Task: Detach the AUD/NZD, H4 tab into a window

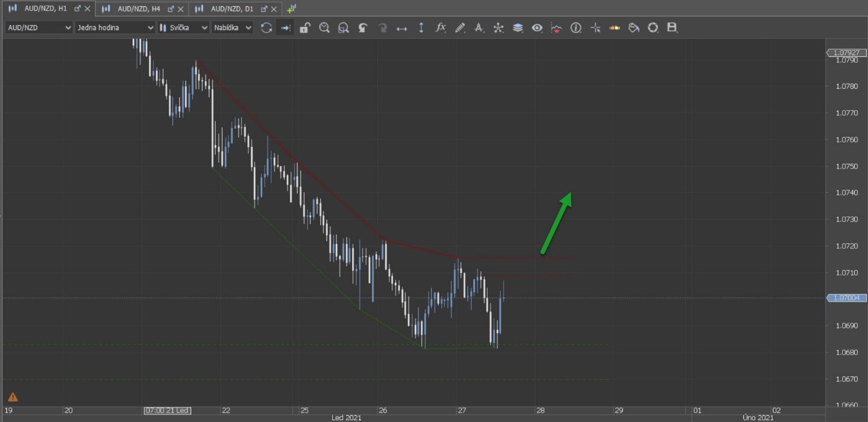Action: pyautogui.click(x=170, y=9)
